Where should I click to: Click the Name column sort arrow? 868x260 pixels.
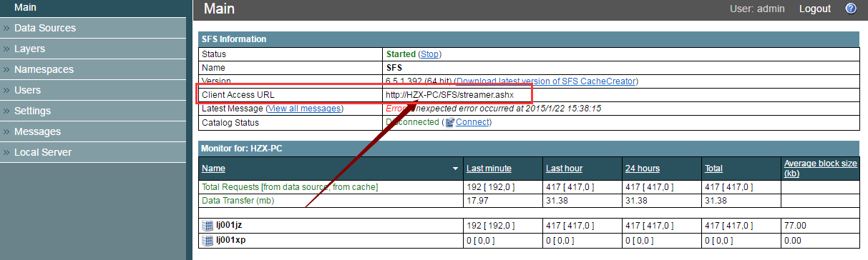point(456,169)
